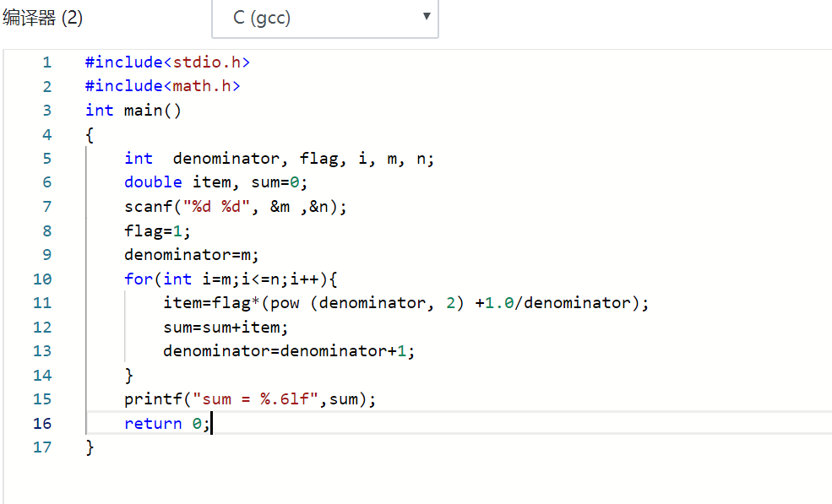Click the sum=sum+item; line
832x504 pixels.
tap(226, 328)
